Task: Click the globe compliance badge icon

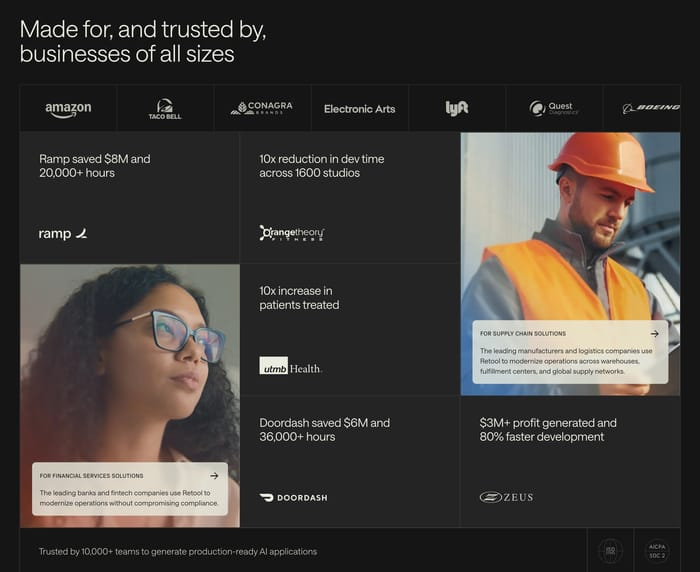Action: (x=610, y=551)
